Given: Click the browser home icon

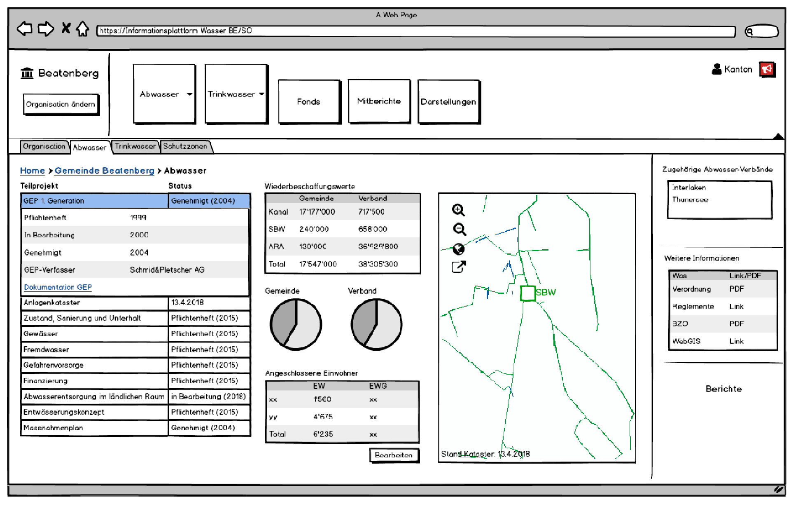Looking at the screenshot, I should tap(83, 29).
